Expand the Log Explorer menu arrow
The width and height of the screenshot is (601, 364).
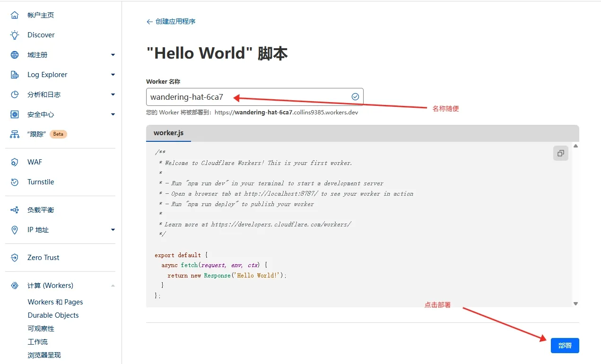113,75
